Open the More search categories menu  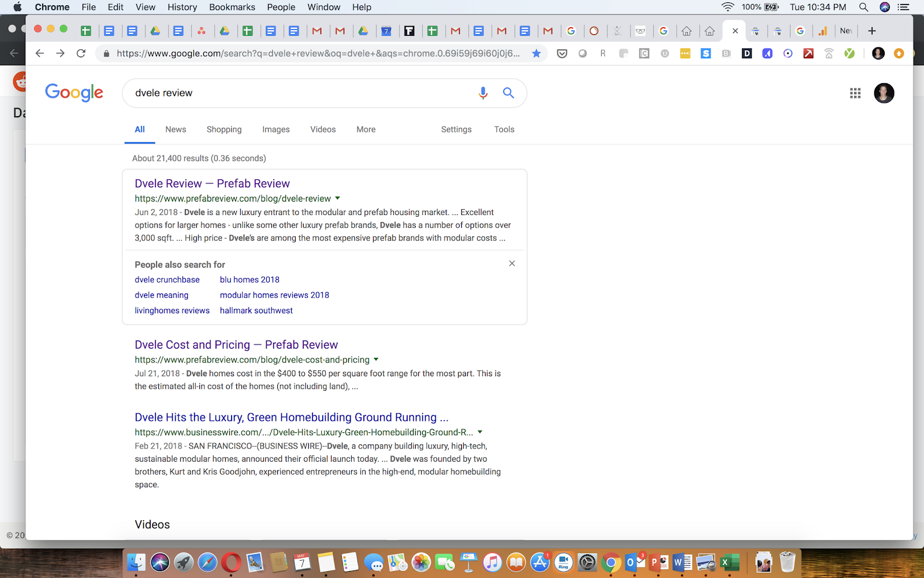[366, 129]
